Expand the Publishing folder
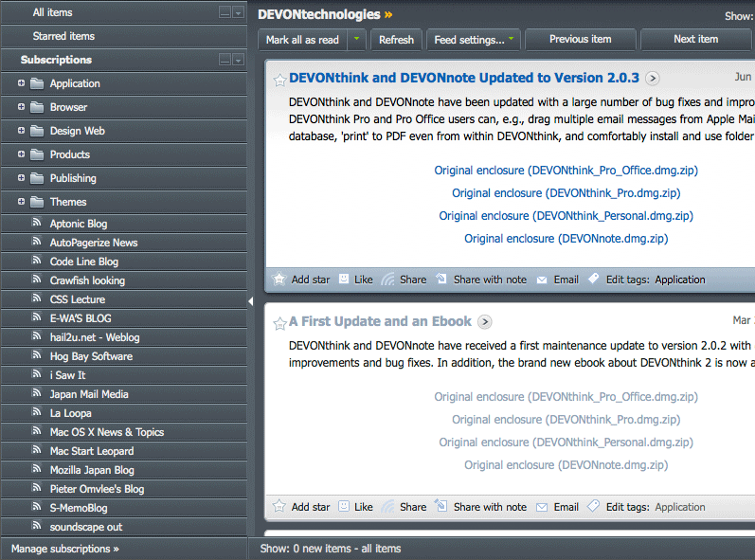This screenshot has height=560, width=755. pyautogui.click(x=21, y=178)
